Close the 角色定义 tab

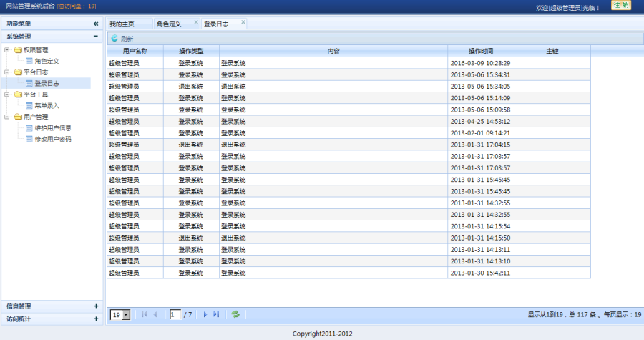coord(196,22)
